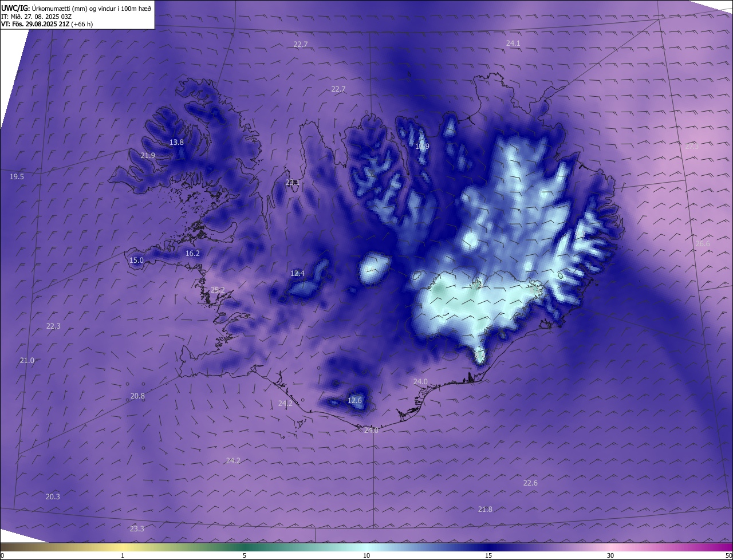
Task: Click the map title "Úrkomumætti (mm) og vindur"
Action: click(x=74, y=9)
